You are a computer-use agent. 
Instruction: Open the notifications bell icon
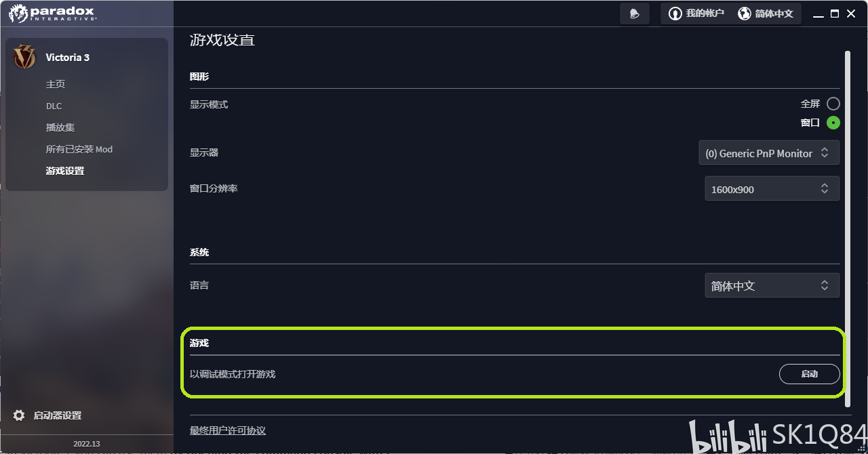pyautogui.click(x=635, y=14)
